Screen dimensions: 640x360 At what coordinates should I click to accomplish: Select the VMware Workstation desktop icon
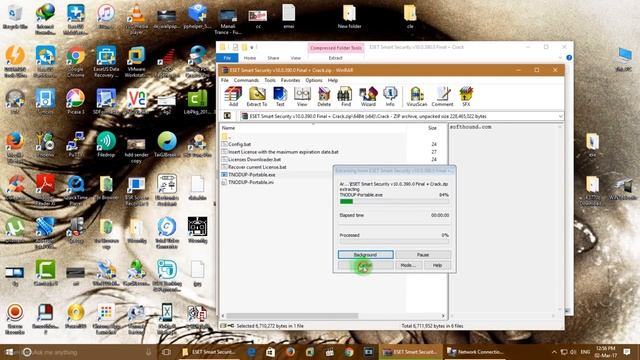pos(136,62)
